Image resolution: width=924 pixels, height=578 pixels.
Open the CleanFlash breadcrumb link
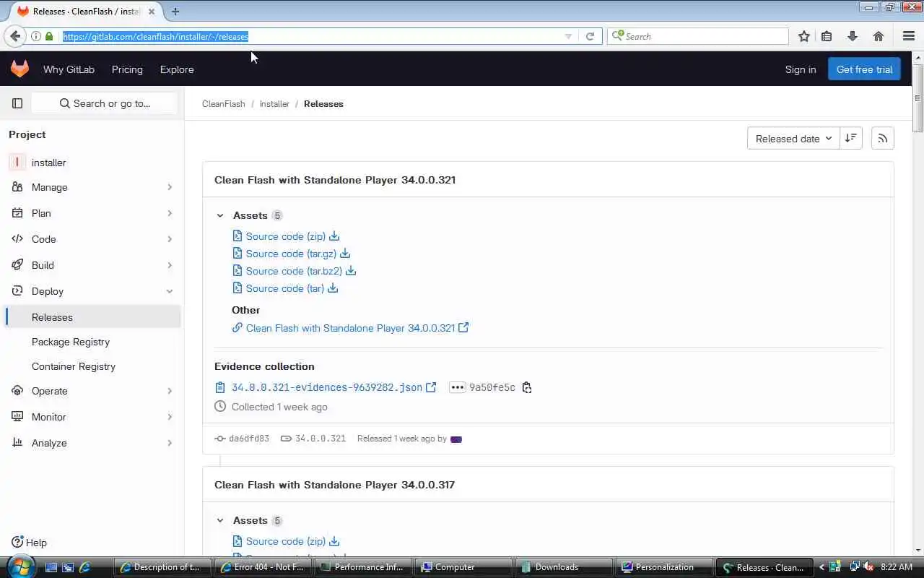pos(224,104)
